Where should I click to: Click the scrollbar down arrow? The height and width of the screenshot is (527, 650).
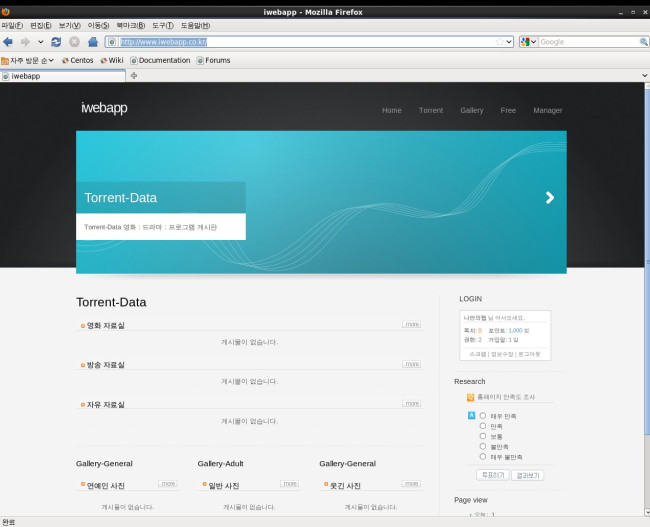(647, 512)
